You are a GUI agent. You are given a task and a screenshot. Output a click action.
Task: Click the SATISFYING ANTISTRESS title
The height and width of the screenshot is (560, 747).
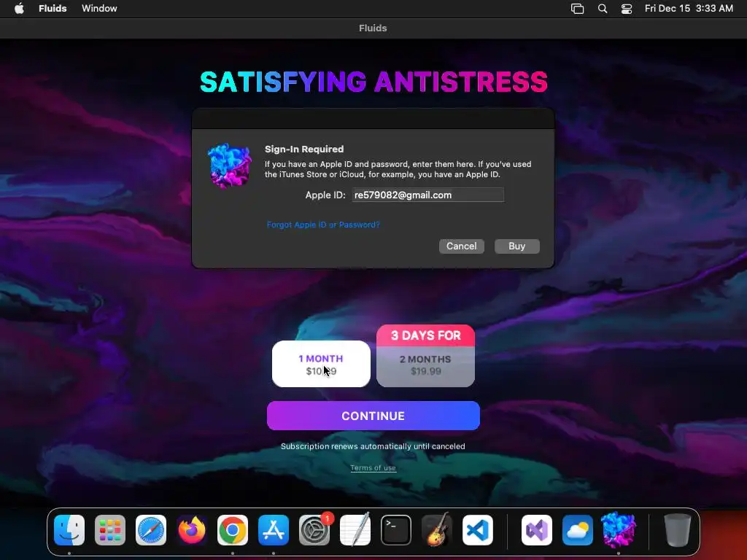373,82
